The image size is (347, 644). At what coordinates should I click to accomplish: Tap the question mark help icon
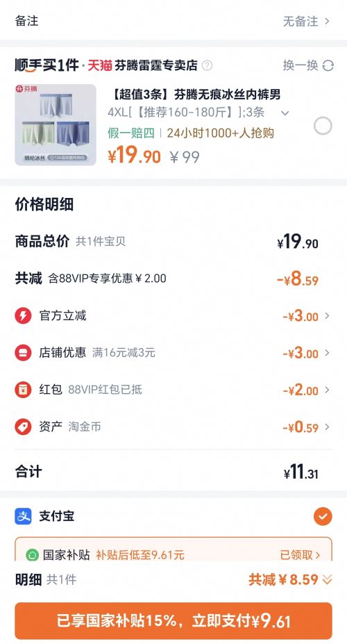pyautogui.click(x=207, y=65)
